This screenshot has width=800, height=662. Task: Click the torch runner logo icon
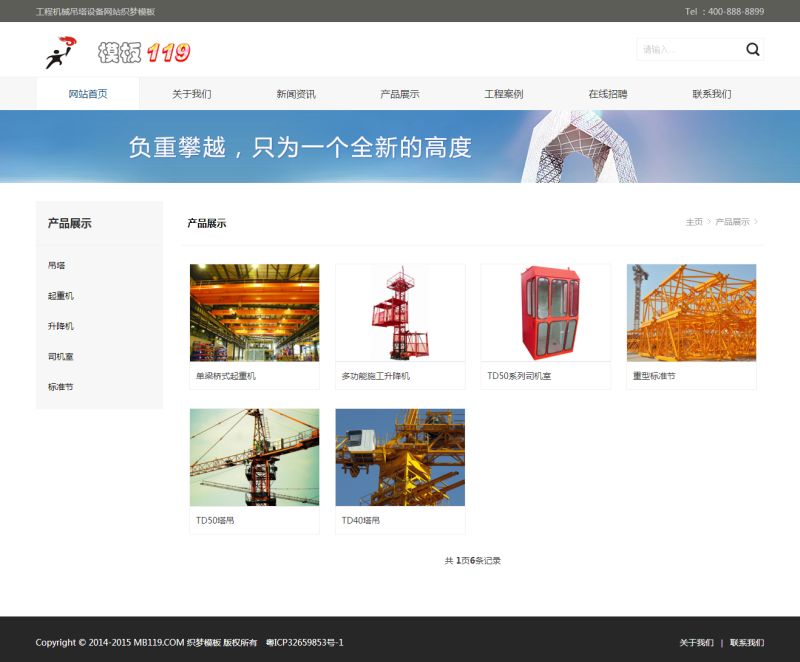pos(61,52)
